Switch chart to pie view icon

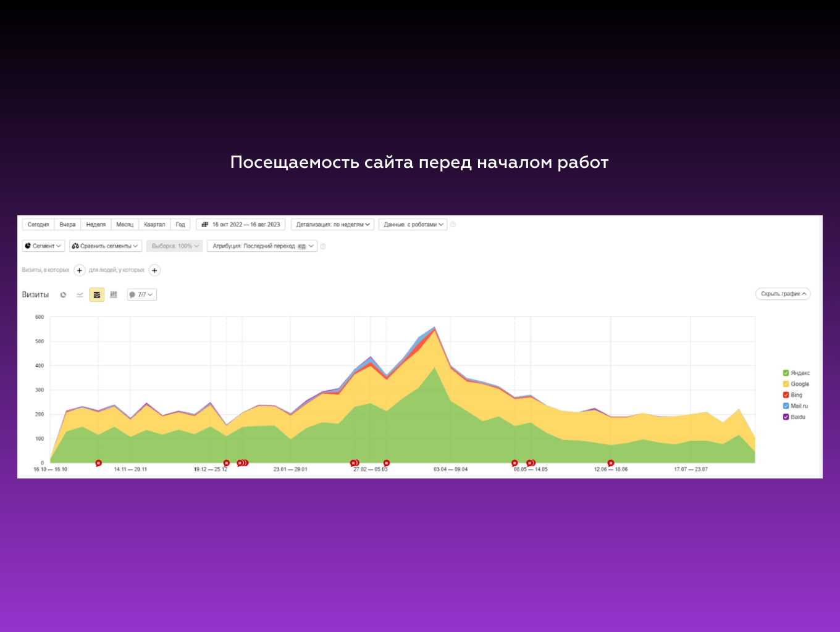coord(63,295)
